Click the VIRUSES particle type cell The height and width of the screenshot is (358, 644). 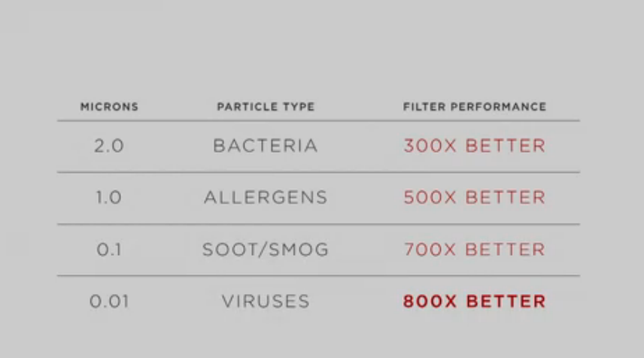pos(266,302)
